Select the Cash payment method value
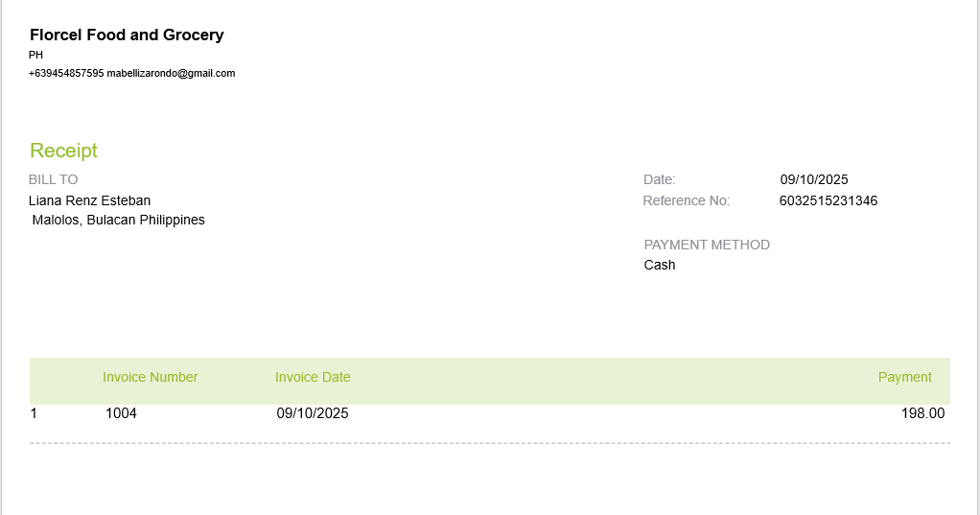The image size is (980, 515). coord(660,265)
